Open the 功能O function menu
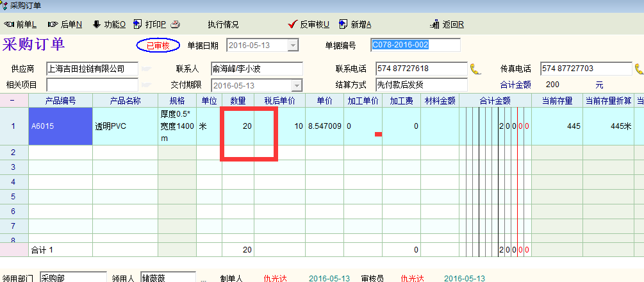This screenshot has height=282, width=644. point(109,24)
